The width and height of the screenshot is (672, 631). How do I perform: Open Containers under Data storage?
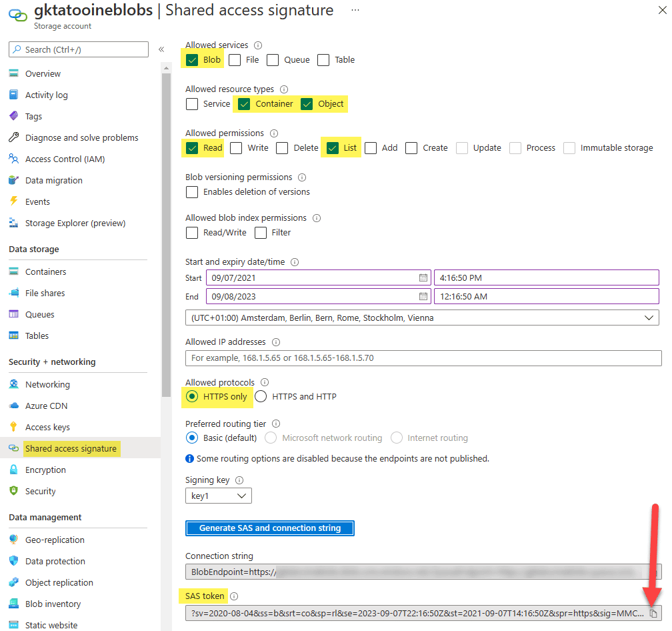pos(46,271)
